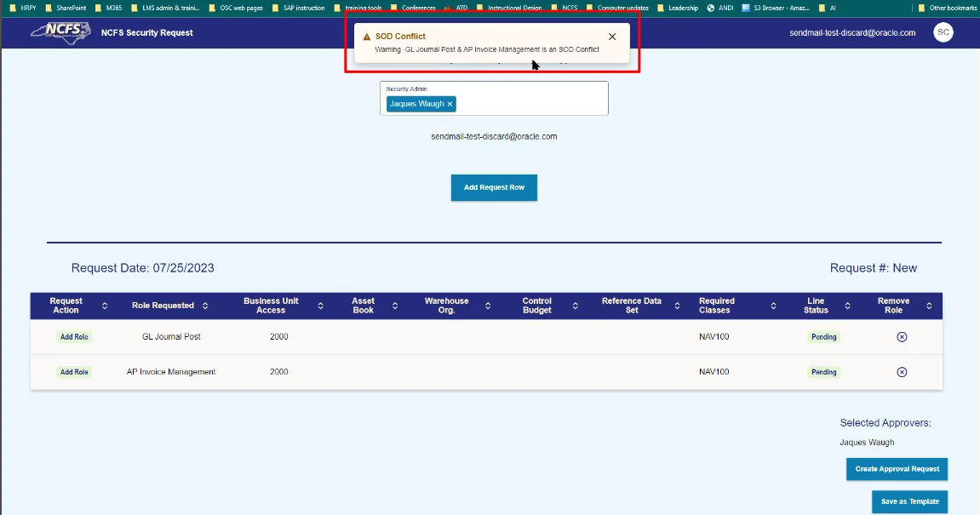Screen dimensions: 980x515
Task: Click NAV100 in GL Journal Post row
Action: 714,337
